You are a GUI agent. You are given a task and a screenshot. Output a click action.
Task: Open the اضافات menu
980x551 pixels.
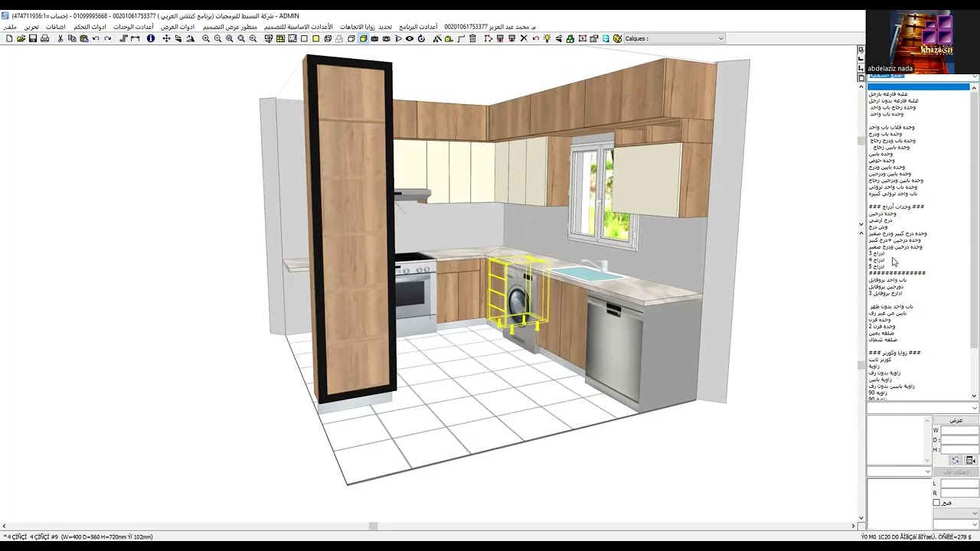[56, 27]
